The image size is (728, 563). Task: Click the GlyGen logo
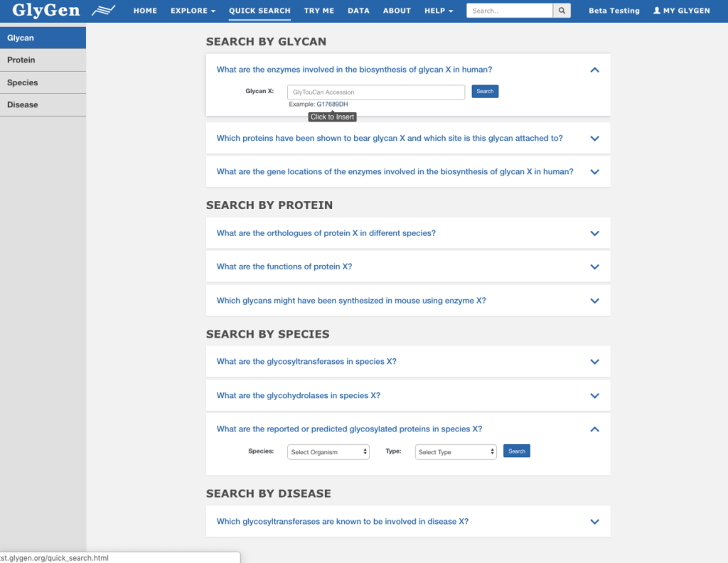[x=46, y=11]
